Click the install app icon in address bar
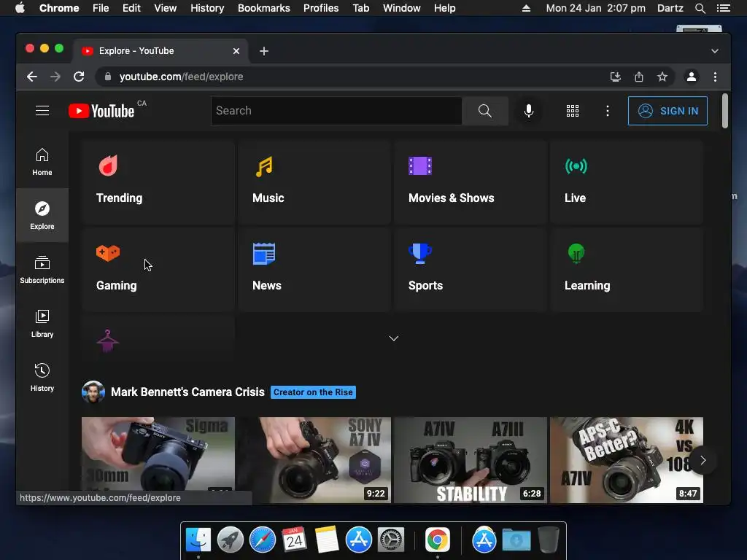The image size is (747, 560). click(616, 77)
